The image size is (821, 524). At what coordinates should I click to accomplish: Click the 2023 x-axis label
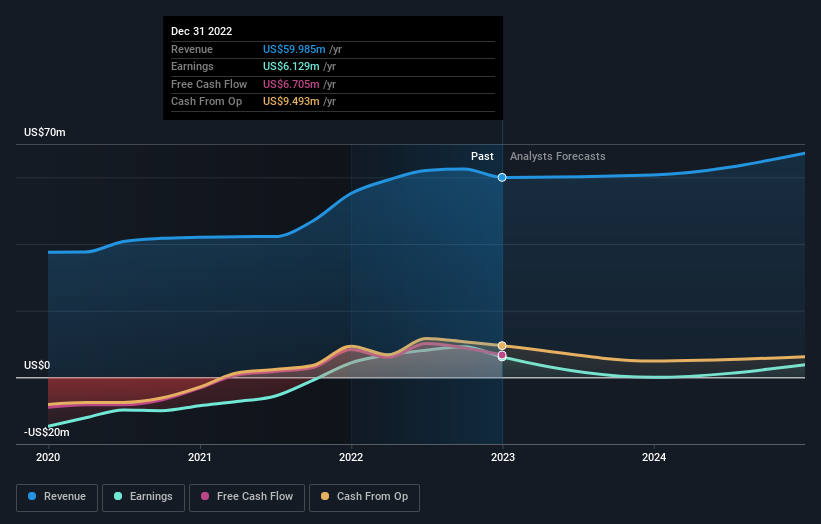503,458
